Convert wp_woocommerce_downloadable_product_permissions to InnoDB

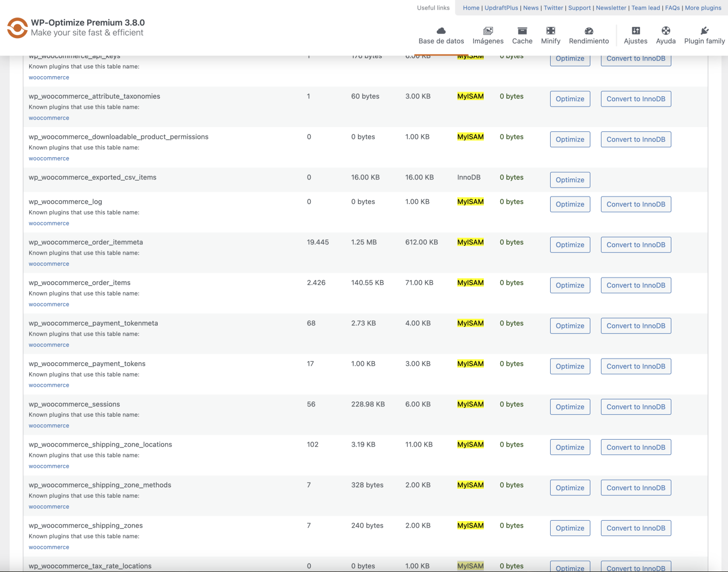636,139
